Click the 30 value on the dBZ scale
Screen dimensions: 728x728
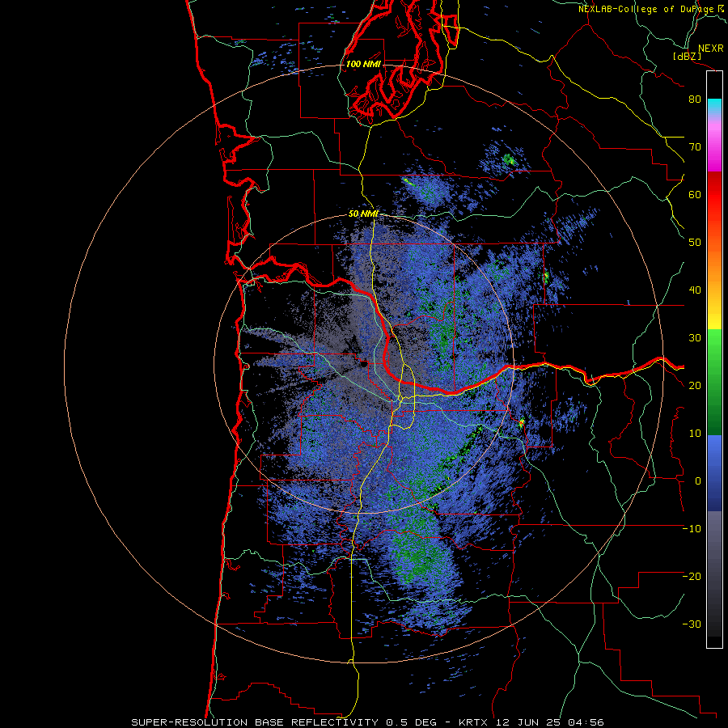[x=695, y=338]
